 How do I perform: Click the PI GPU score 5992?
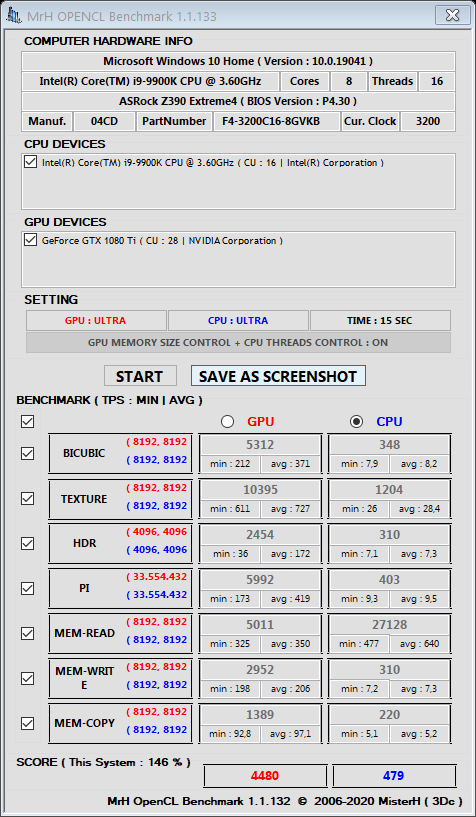259,579
